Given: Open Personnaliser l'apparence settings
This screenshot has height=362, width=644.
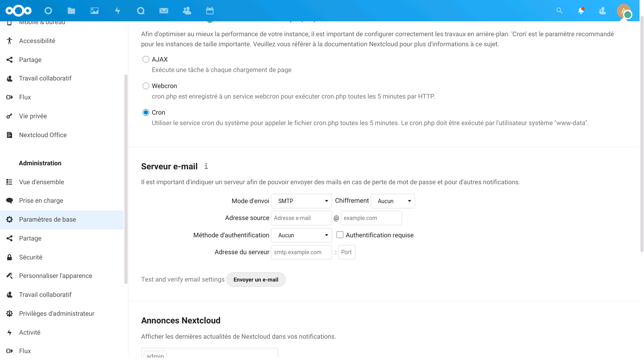Looking at the screenshot, I should [56, 276].
